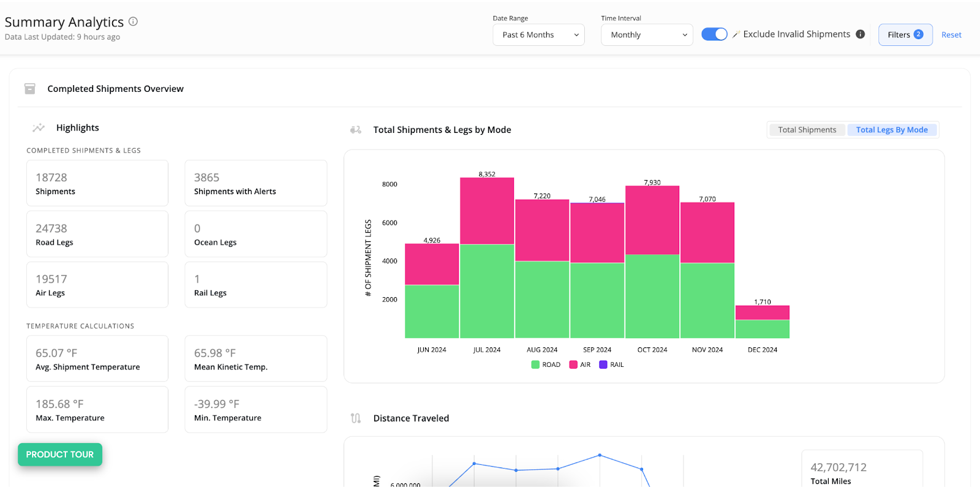Click the Highlights trend line icon
Viewport: 980px width, 487px height.
(39, 127)
